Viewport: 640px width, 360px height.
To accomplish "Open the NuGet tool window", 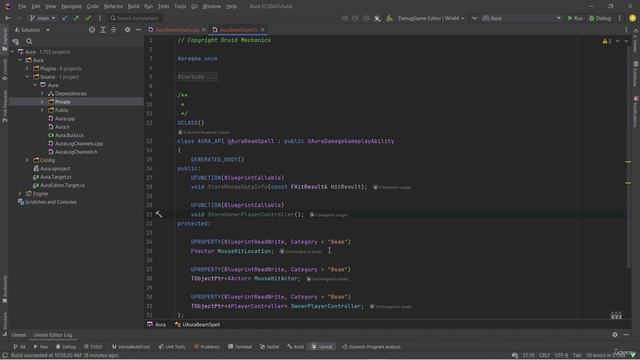I will pyautogui.click(x=269, y=347).
